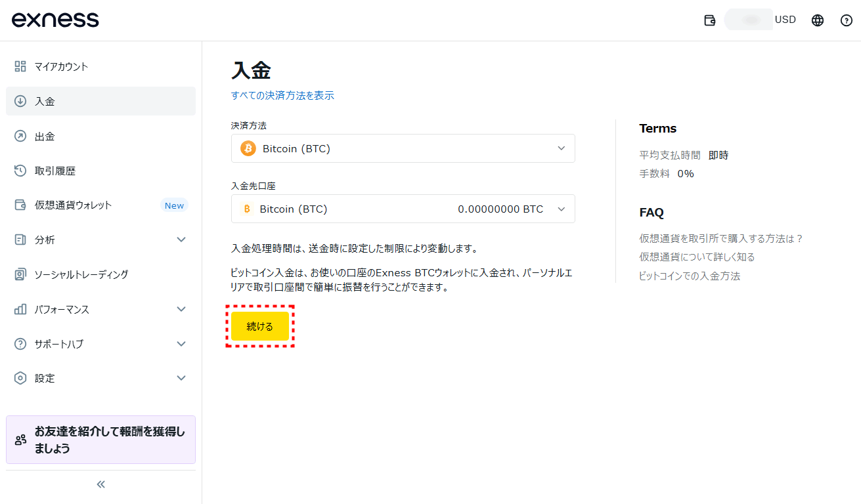Click the blurred USD balance display
The image size is (861, 504).
pos(749,20)
